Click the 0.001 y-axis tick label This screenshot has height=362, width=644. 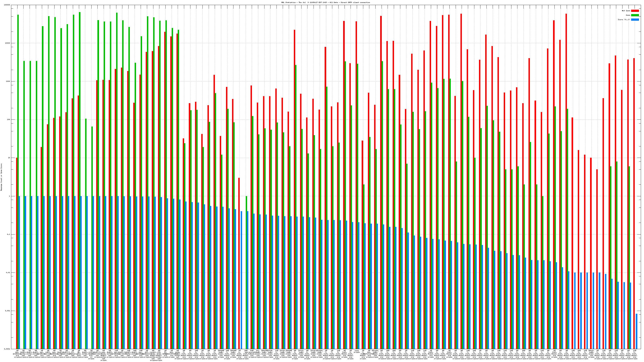(x=8, y=311)
